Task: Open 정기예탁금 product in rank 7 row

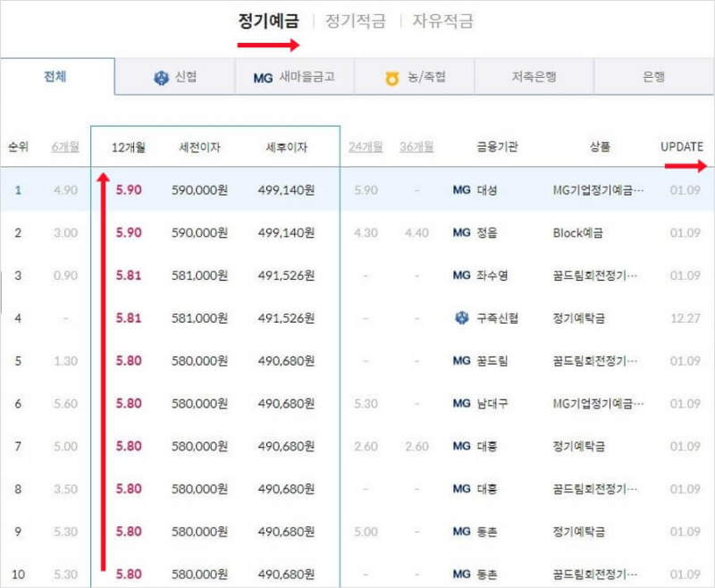Action: 579,446
